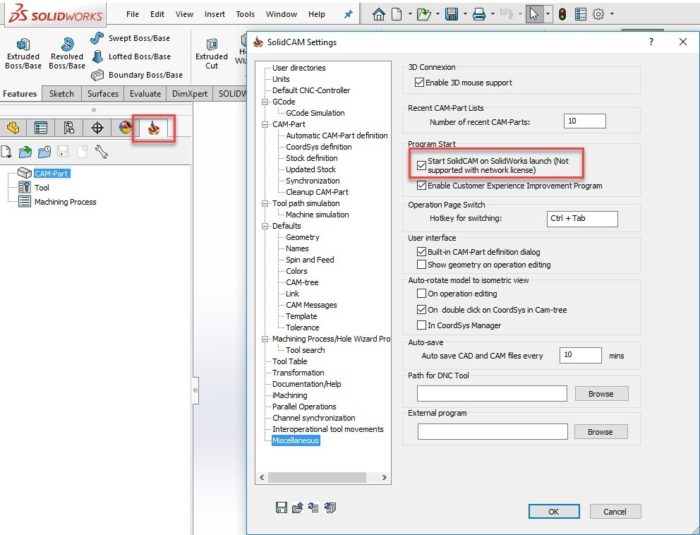Create a new document with the New icon
This screenshot has height=535, width=700.
point(396,14)
